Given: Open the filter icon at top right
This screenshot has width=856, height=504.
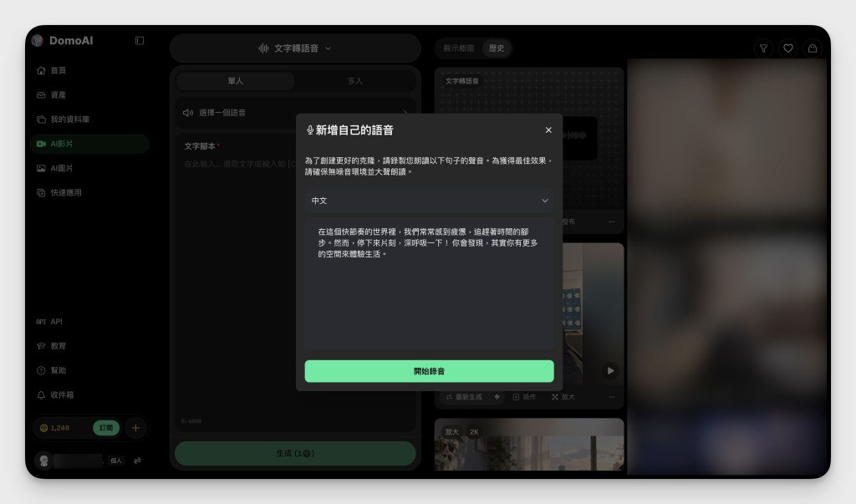Looking at the screenshot, I should 763,48.
